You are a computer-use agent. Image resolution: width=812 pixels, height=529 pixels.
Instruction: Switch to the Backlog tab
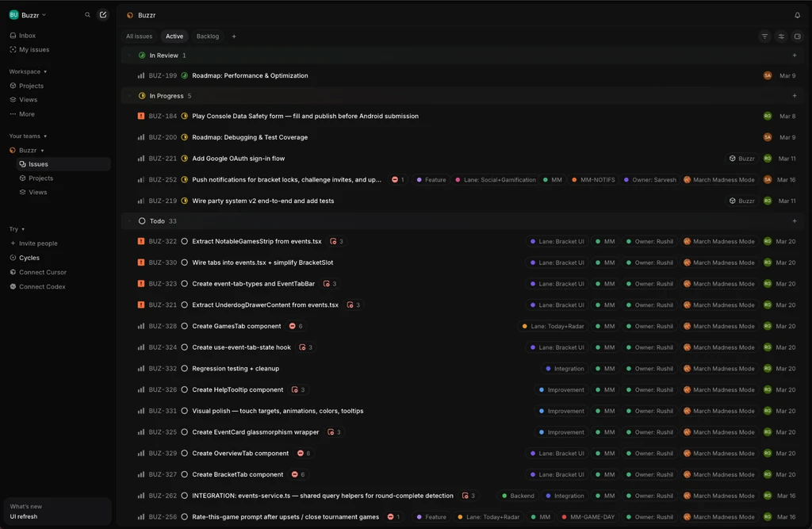point(207,36)
